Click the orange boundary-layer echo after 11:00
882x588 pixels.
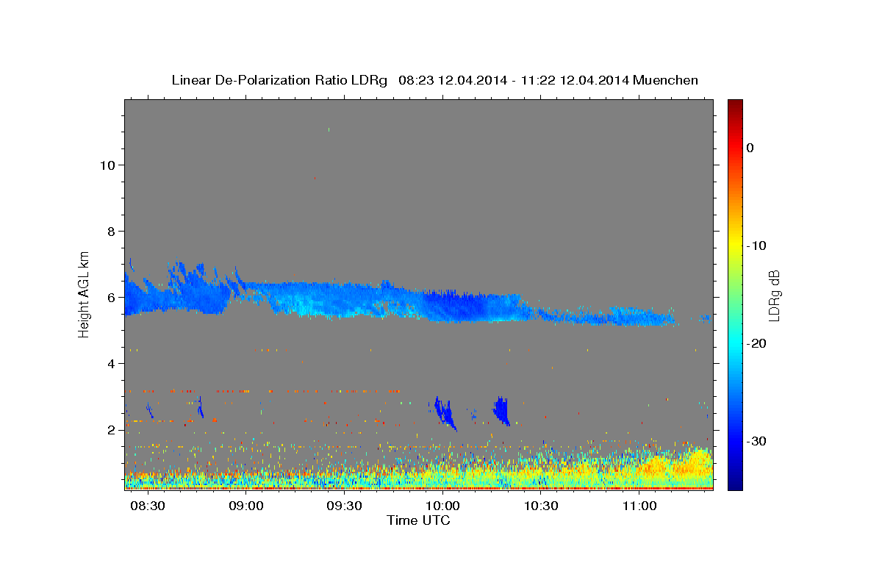pyautogui.click(x=676, y=465)
